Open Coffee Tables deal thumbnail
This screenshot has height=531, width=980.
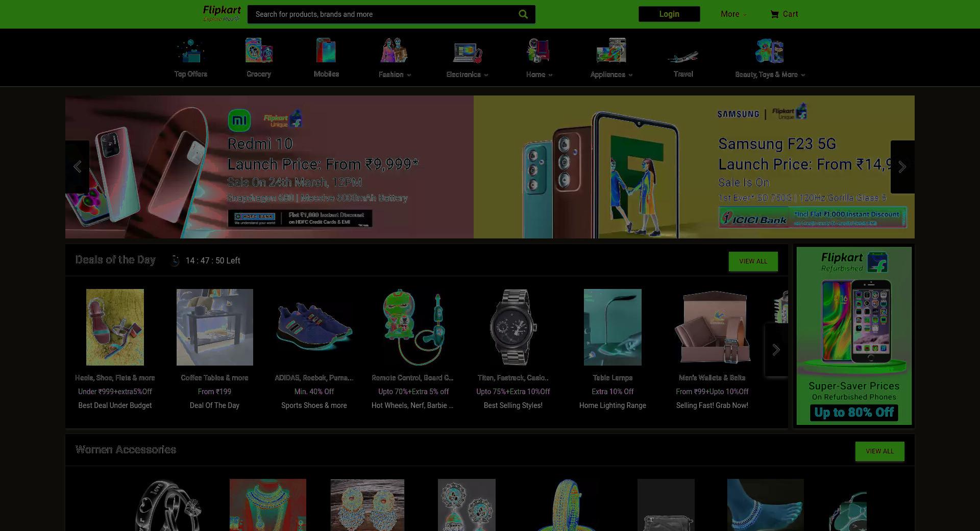coord(215,327)
